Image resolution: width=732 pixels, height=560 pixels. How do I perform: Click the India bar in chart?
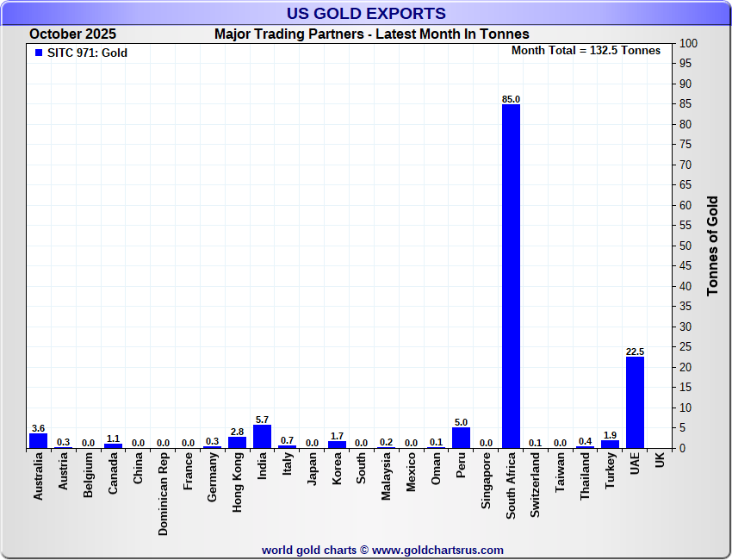262,437
